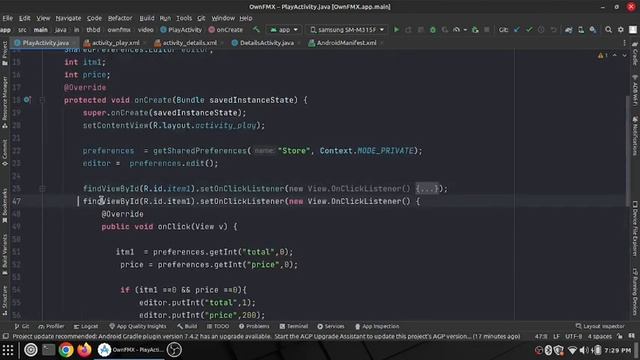Open the applications grid menu on taskbar
The image size is (640, 360).
pyautogui.click(x=8, y=350)
